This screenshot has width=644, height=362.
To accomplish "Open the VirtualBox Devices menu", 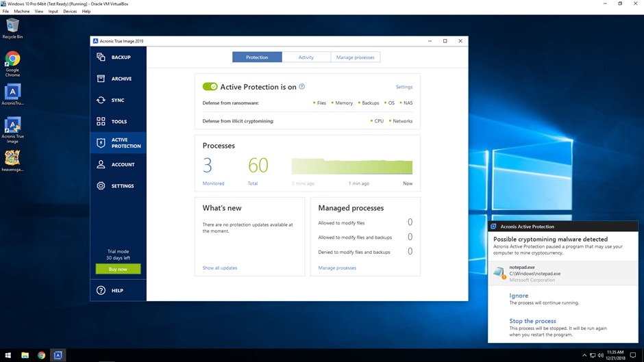I will (70, 12).
